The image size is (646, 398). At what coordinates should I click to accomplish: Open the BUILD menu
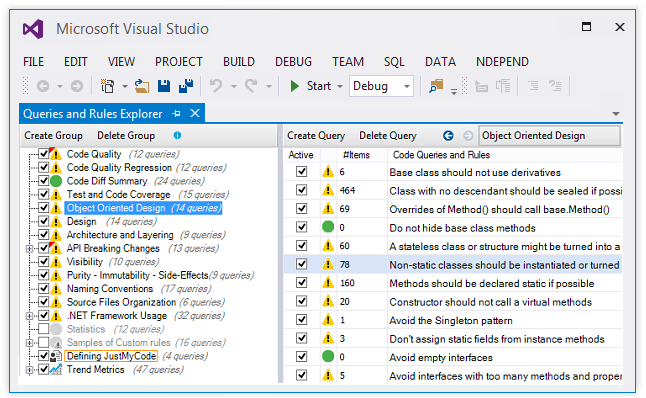point(239,62)
